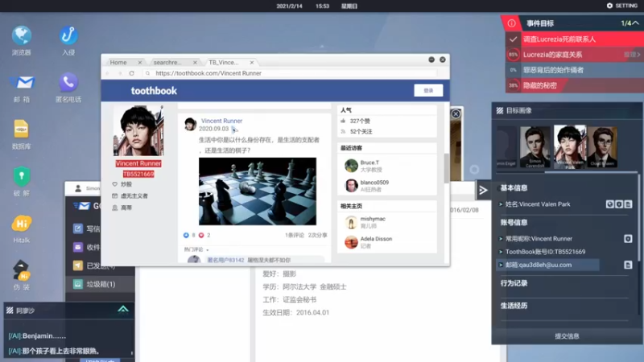The height and width of the screenshot is (362, 644).
Task: Open the chess board post image
Action: pos(258,191)
